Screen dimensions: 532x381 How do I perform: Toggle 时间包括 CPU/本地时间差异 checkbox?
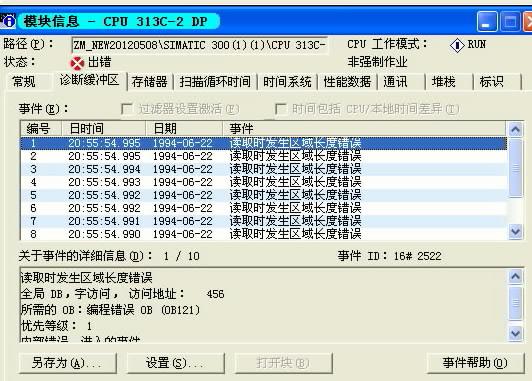point(280,109)
